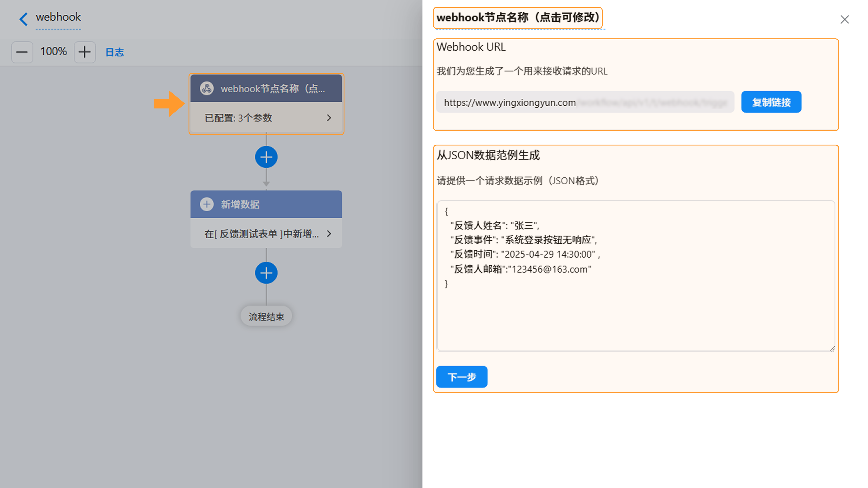The image size is (868, 488).
Task: Add a node before 流程结束
Action: point(266,273)
